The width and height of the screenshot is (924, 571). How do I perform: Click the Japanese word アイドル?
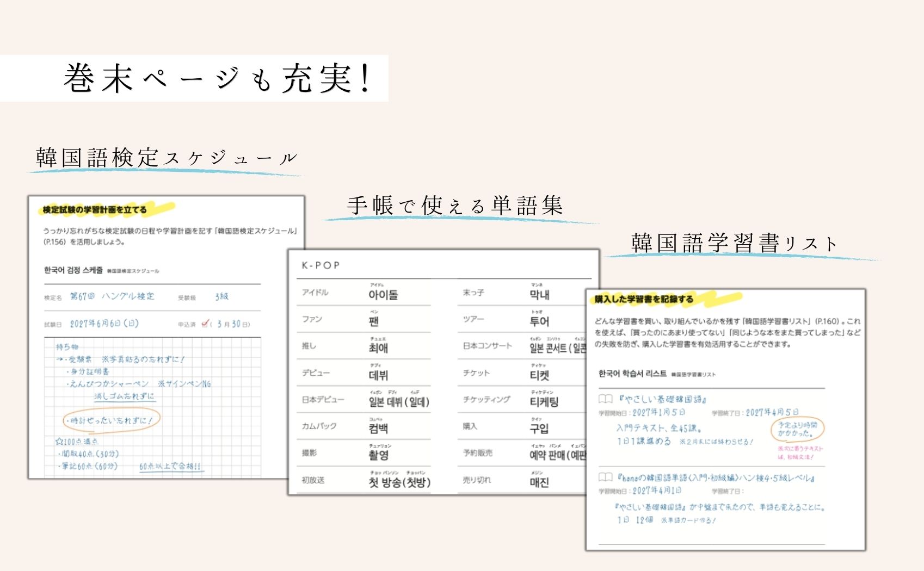[x=315, y=293]
